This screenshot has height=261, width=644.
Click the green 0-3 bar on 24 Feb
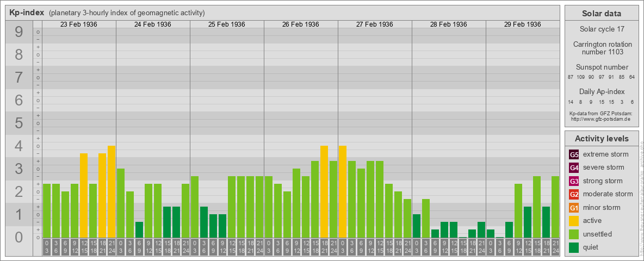(x=121, y=203)
